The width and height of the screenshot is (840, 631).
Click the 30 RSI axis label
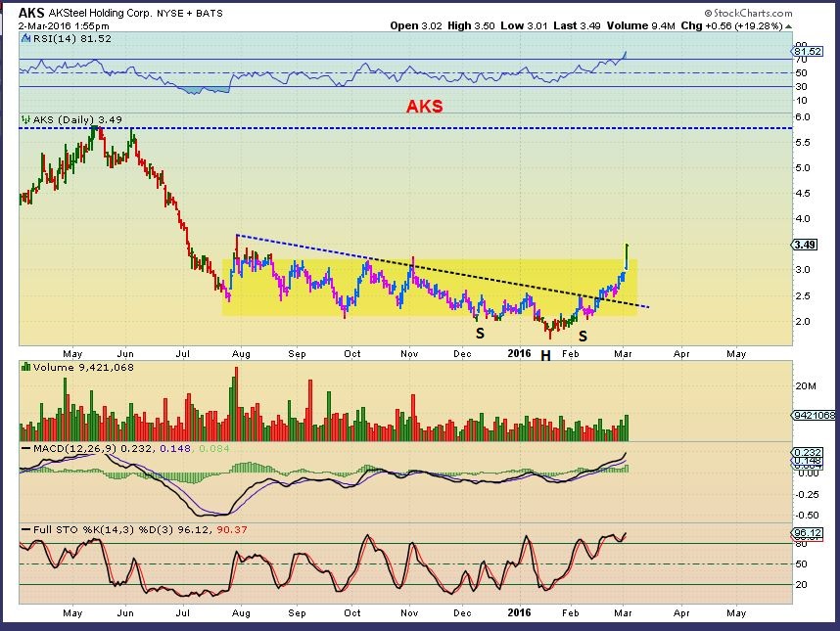[x=801, y=87]
